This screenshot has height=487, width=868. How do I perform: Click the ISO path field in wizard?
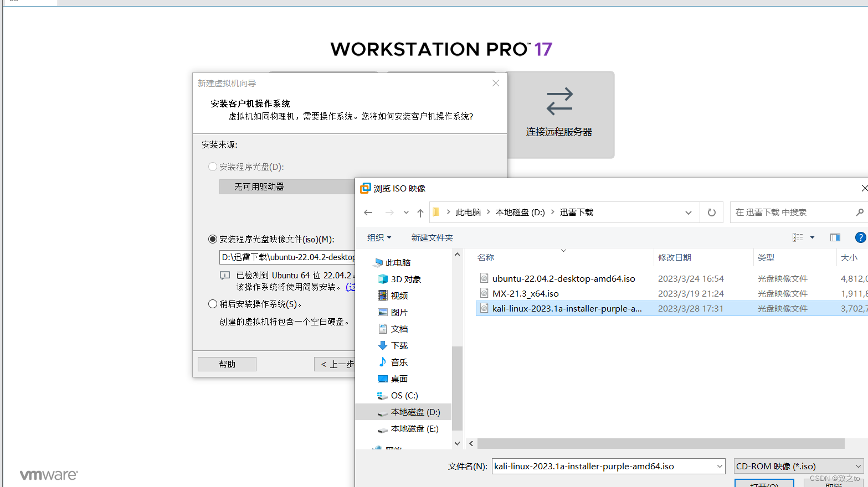tap(287, 257)
